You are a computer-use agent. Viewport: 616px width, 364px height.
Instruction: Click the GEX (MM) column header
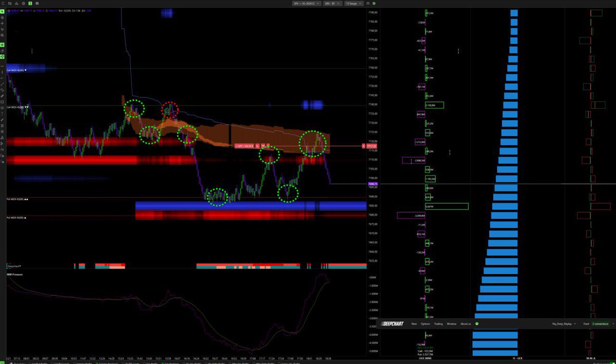click(425, 357)
